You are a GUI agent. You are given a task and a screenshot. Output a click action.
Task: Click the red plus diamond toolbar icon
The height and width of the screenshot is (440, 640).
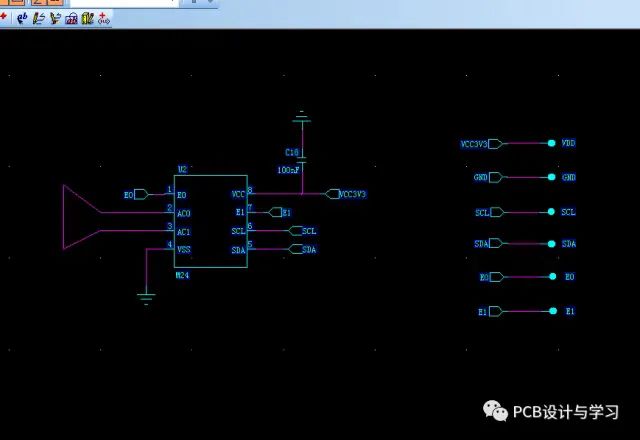104,18
